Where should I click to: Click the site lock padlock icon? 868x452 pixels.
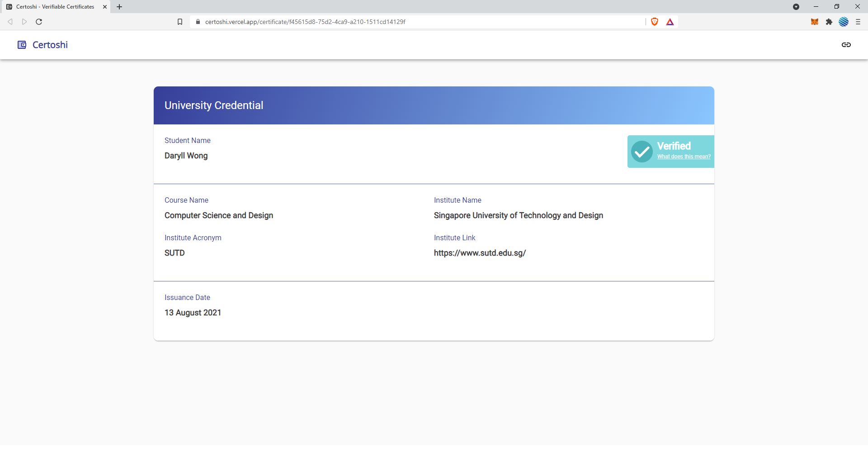(198, 22)
